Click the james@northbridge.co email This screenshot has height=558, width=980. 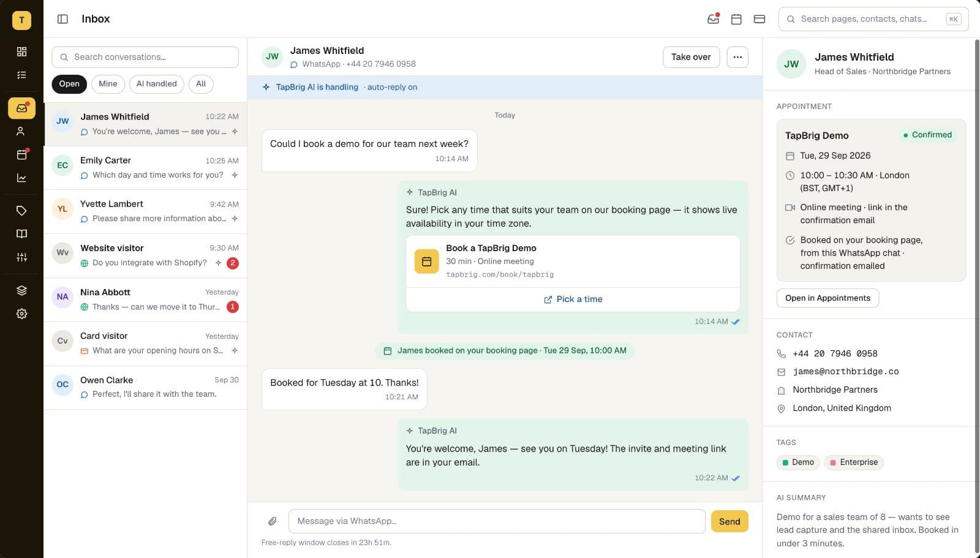point(845,372)
